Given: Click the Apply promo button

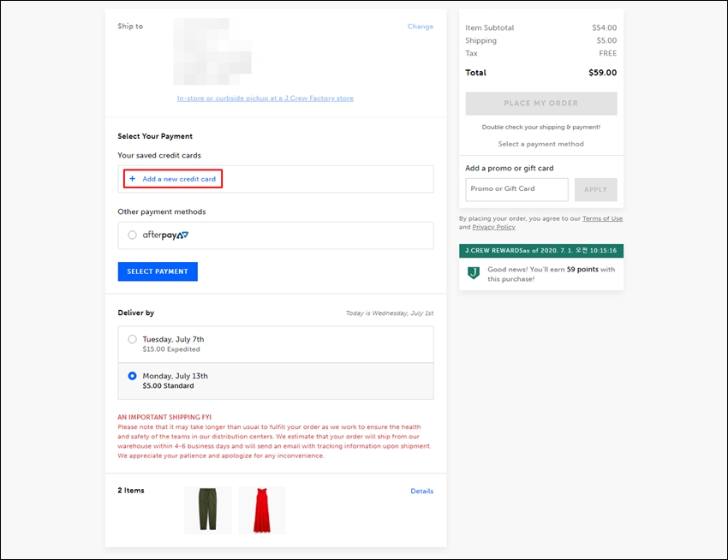Looking at the screenshot, I should coord(596,189).
